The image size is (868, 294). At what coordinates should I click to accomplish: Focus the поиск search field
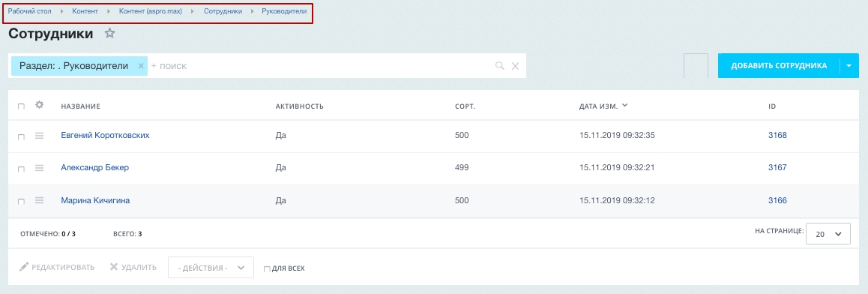tap(321, 66)
